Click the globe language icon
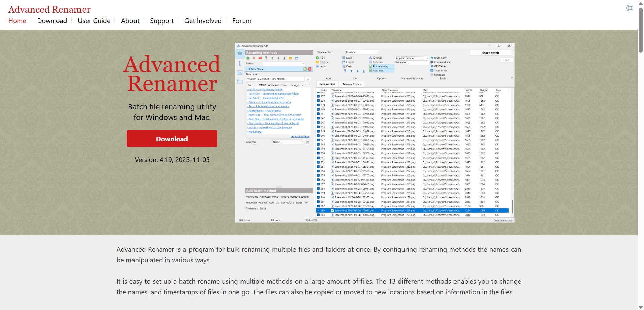 630,8
